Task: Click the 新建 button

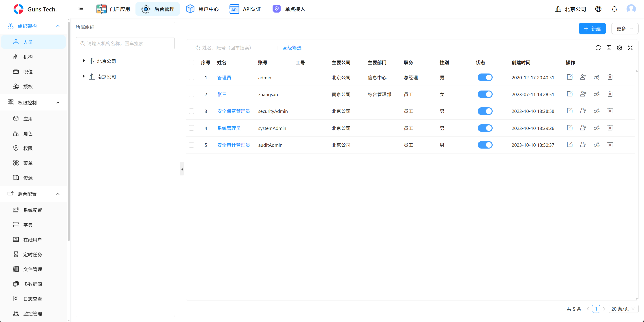Action: 592,28
